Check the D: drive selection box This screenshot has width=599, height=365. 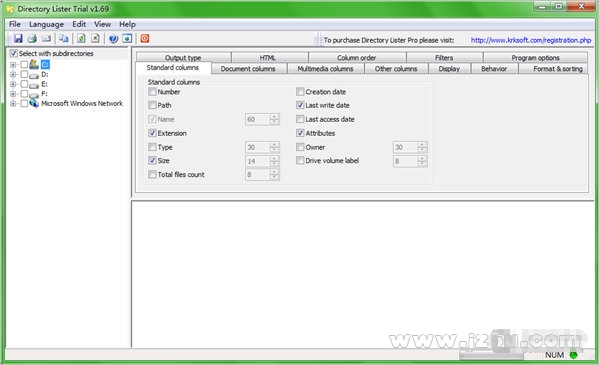pos(24,74)
